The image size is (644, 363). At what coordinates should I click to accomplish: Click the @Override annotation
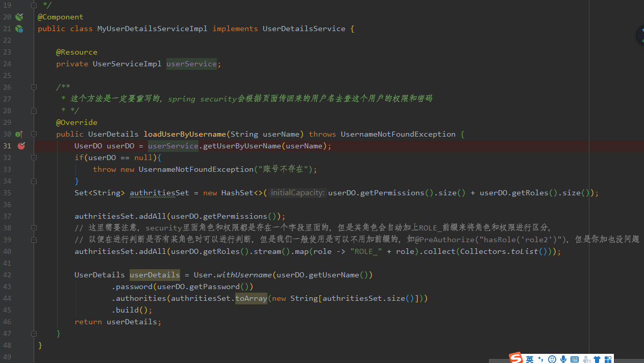tap(77, 122)
